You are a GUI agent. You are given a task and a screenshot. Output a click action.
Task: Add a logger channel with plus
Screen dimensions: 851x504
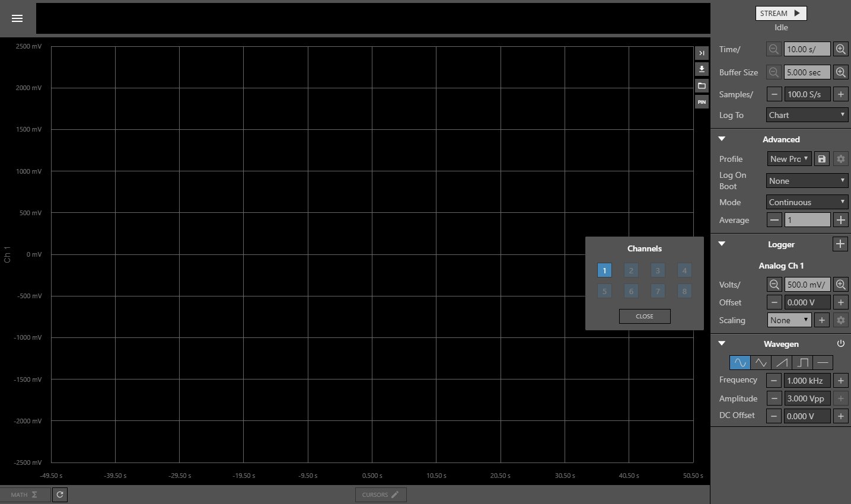[x=840, y=244]
